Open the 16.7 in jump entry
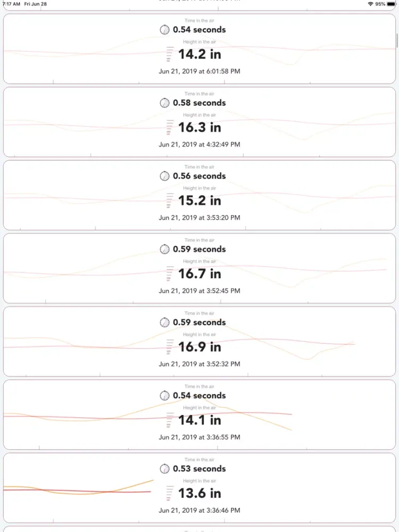Screen dimensions: 399x532 tap(199, 268)
